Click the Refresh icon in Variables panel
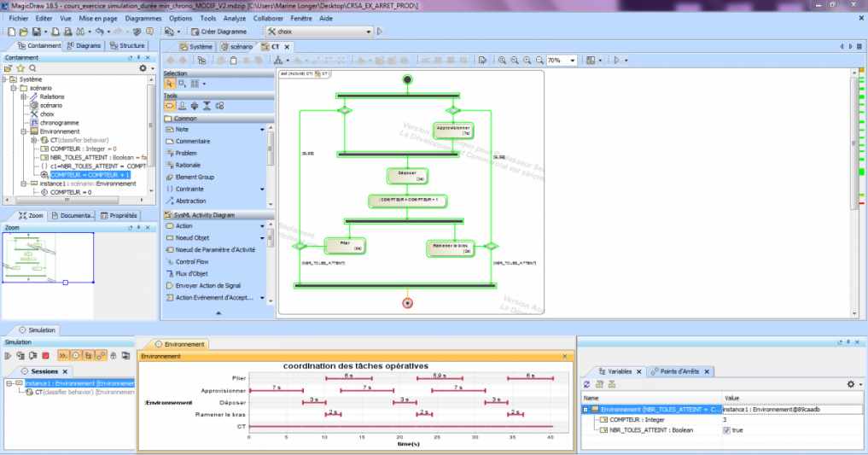The image size is (868, 455). point(587,383)
